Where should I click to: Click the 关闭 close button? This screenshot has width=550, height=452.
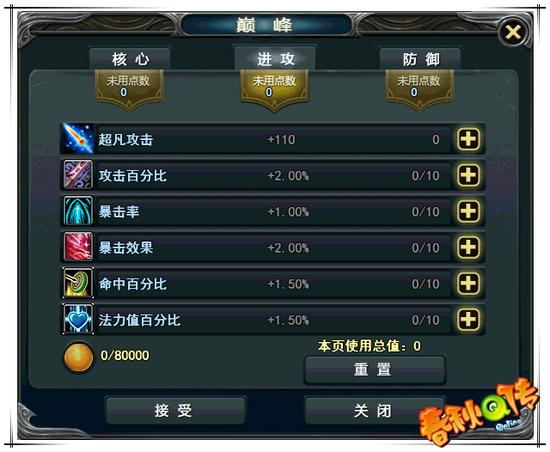point(374,410)
